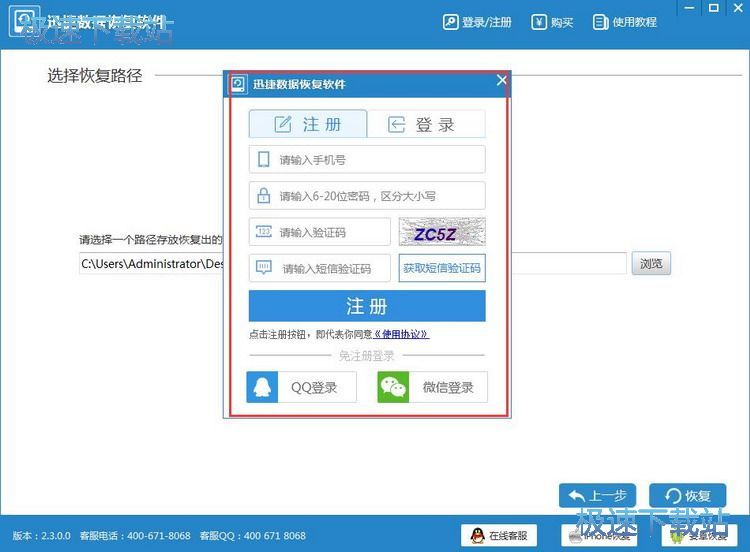This screenshot has height=552, width=750.
Task: Click the pencil icon on 注册 tab
Action: pyautogui.click(x=283, y=124)
